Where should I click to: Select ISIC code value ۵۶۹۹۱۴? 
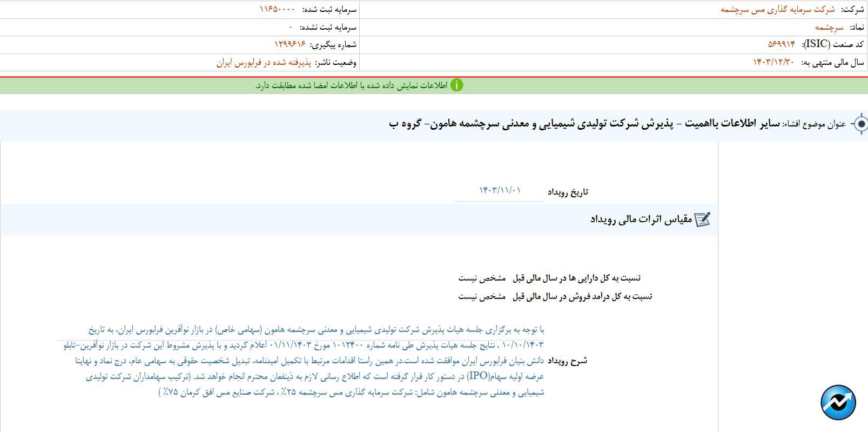[x=782, y=44]
